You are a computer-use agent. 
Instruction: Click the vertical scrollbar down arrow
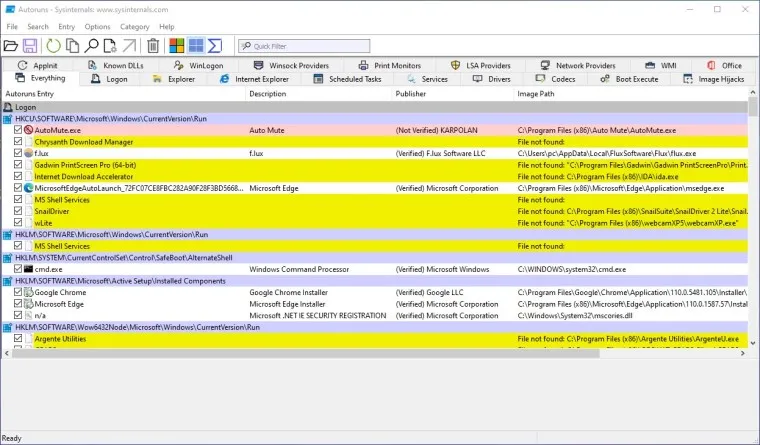click(753, 343)
